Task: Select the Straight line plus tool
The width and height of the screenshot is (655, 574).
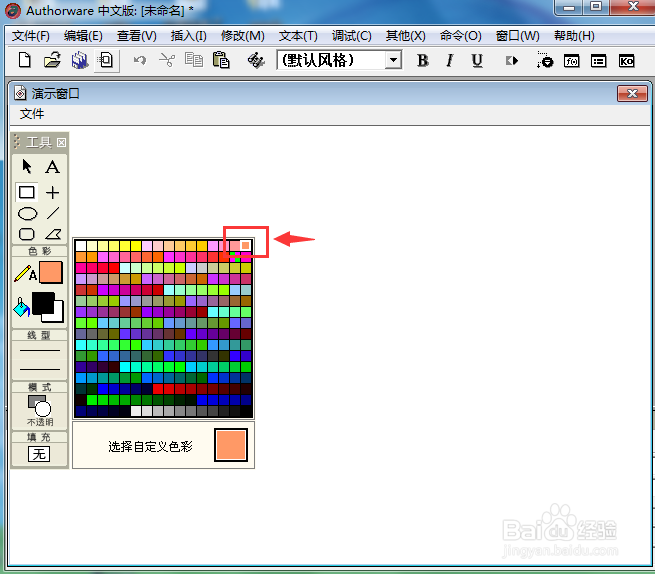Action: (x=53, y=193)
